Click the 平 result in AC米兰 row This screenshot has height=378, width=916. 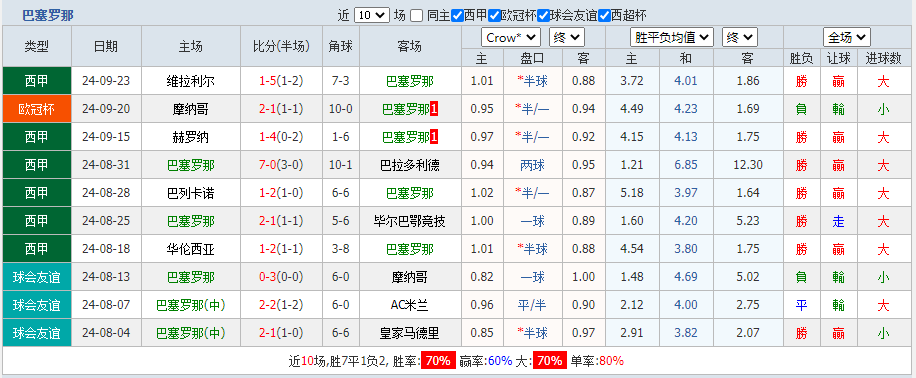pyautogui.click(x=802, y=306)
